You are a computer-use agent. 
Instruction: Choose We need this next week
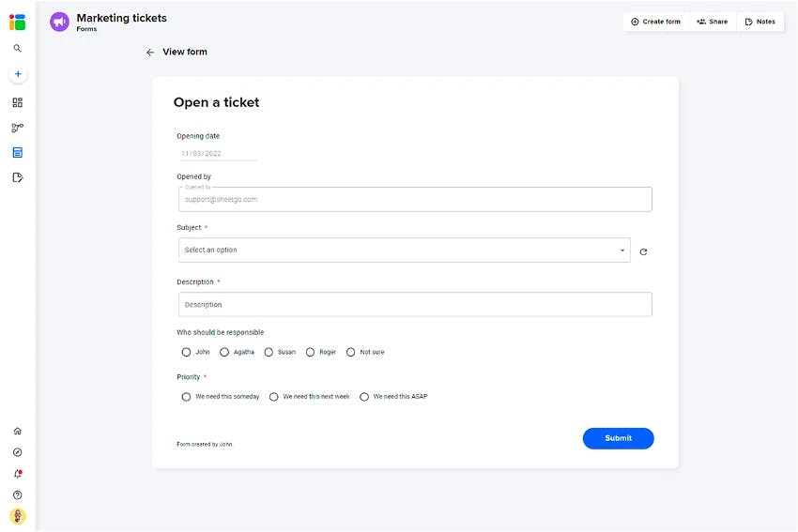(x=274, y=397)
